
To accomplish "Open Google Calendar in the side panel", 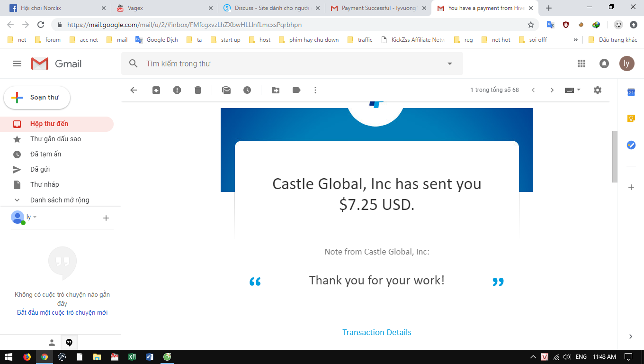I will pos(631,92).
